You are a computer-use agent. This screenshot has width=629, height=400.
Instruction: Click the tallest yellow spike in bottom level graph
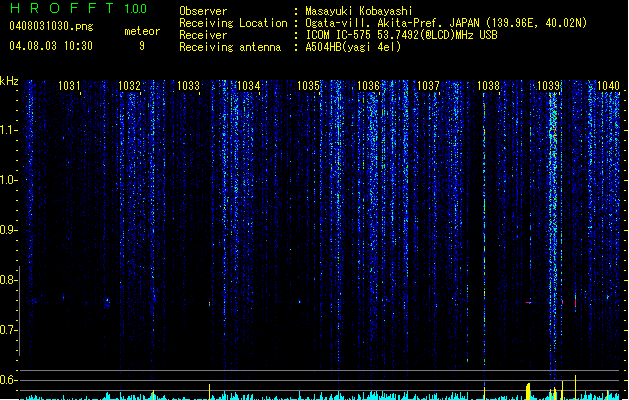coord(576,387)
